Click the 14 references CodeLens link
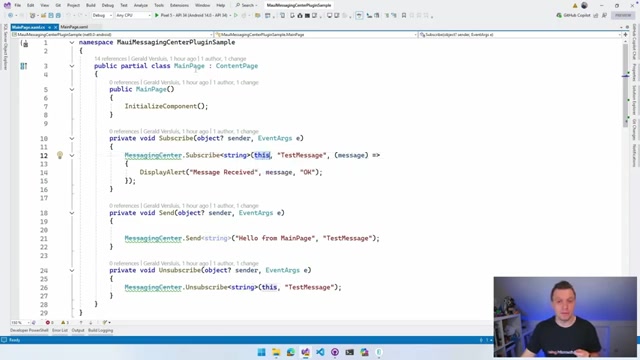Screen dimensions: 640x360 tap(110, 59)
